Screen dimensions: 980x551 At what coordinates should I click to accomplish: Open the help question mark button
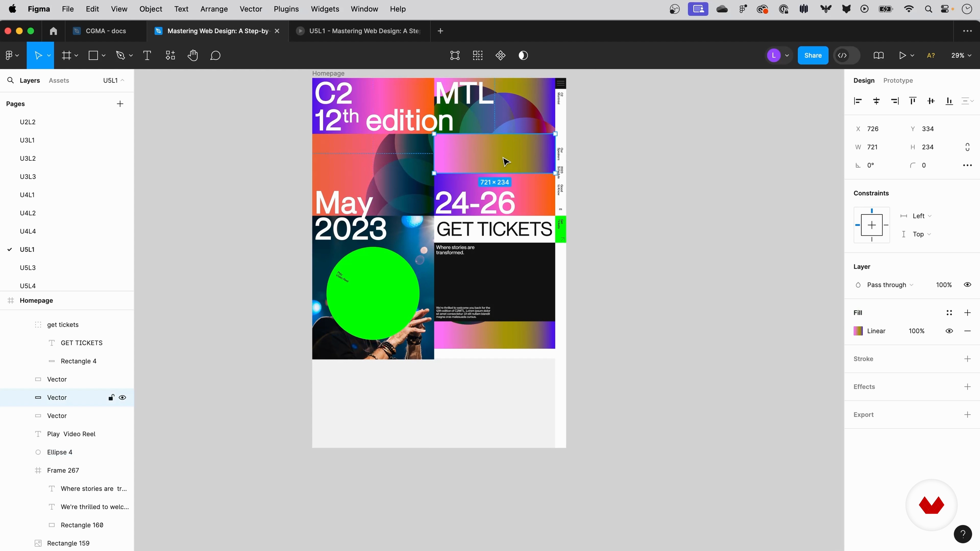click(963, 534)
